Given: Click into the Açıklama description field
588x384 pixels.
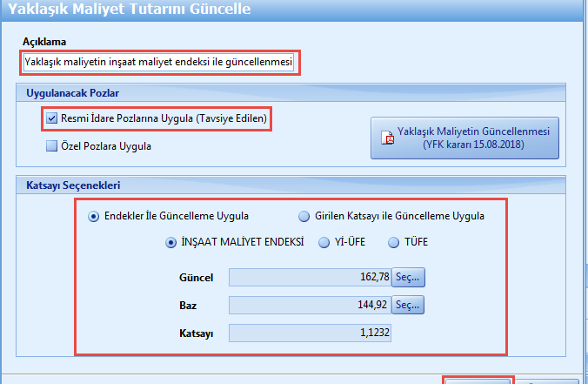Looking at the screenshot, I should [x=160, y=63].
